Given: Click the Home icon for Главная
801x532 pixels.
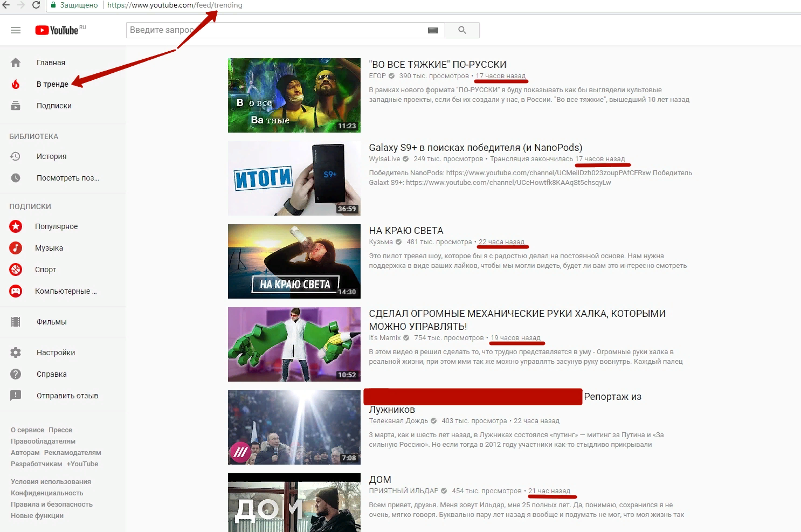Looking at the screenshot, I should [x=16, y=63].
